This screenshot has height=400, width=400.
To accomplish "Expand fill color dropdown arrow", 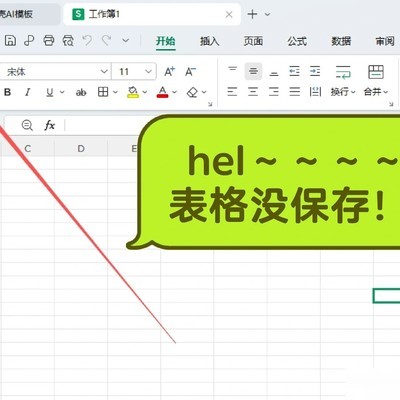I will 145,92.
